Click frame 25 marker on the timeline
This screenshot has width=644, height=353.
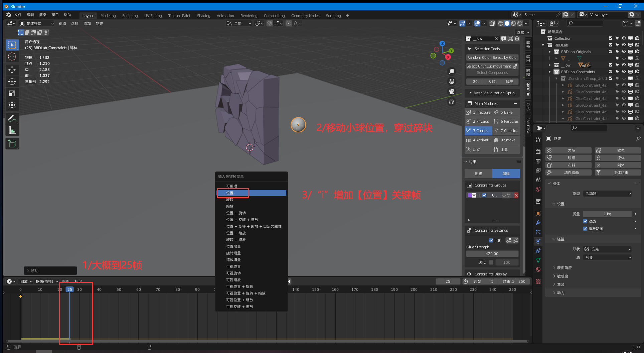69,289
